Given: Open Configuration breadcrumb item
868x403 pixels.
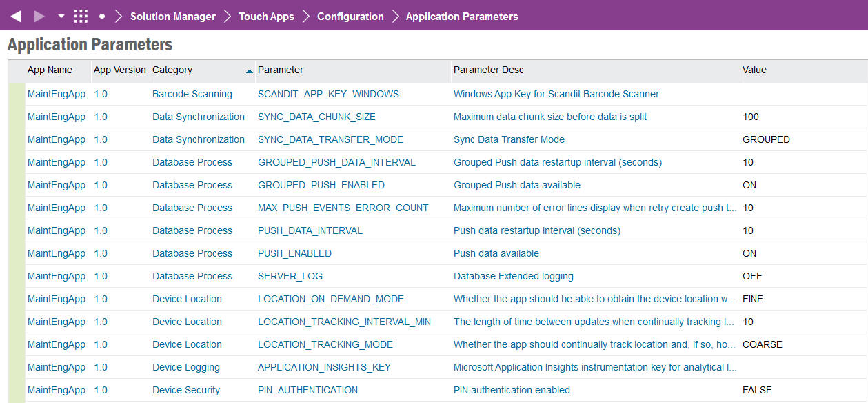Looking at the screenshot, I should click(x=350, y=16).
